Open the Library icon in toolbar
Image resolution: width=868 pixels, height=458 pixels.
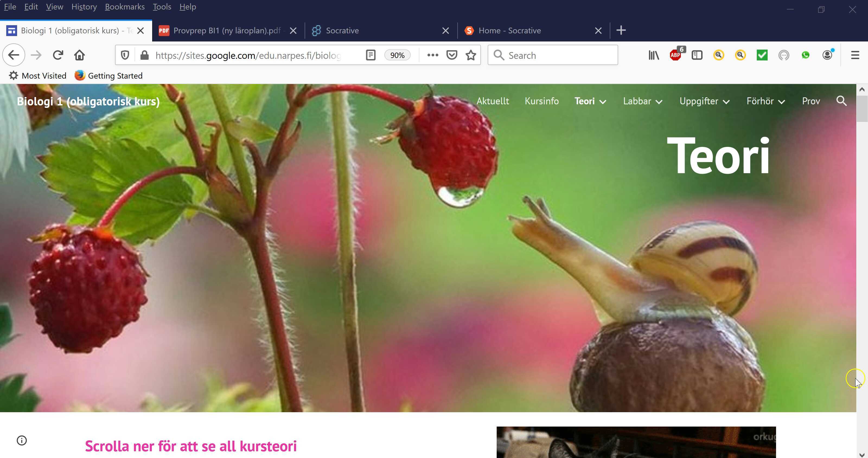click(654, 55)
